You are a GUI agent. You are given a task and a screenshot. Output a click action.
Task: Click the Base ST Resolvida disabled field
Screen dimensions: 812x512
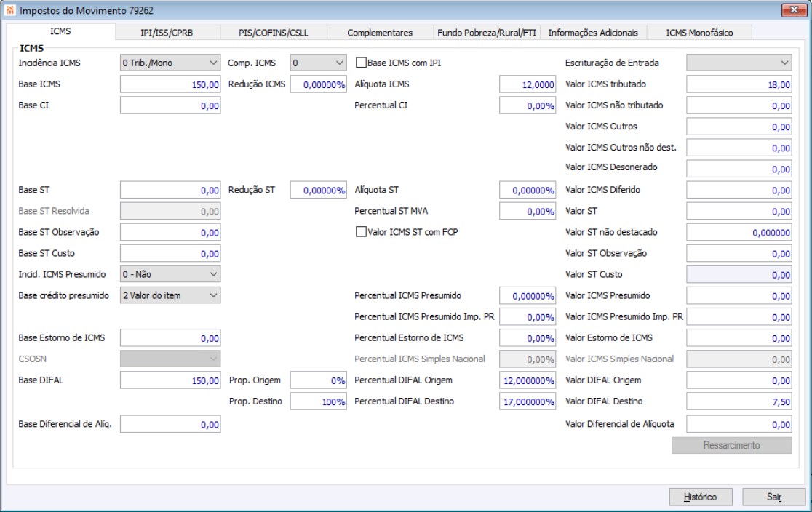point(170,211)
